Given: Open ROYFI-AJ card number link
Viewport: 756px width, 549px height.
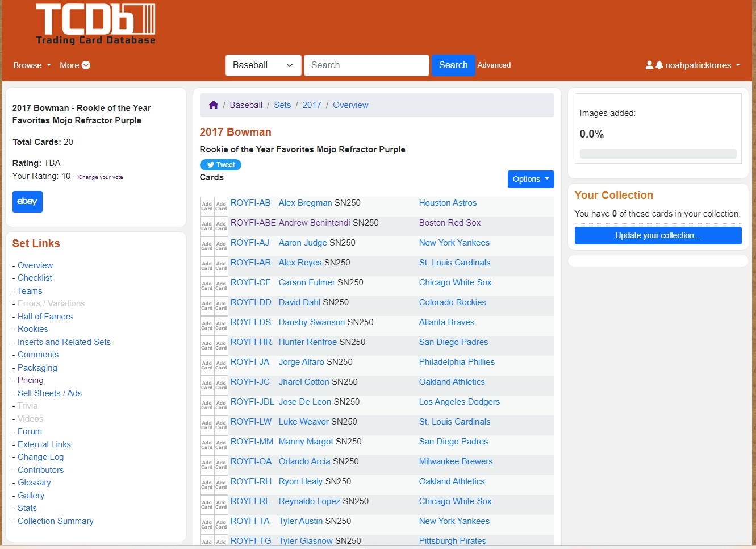Looking at the screenshot, I should [x=249, y=243].
